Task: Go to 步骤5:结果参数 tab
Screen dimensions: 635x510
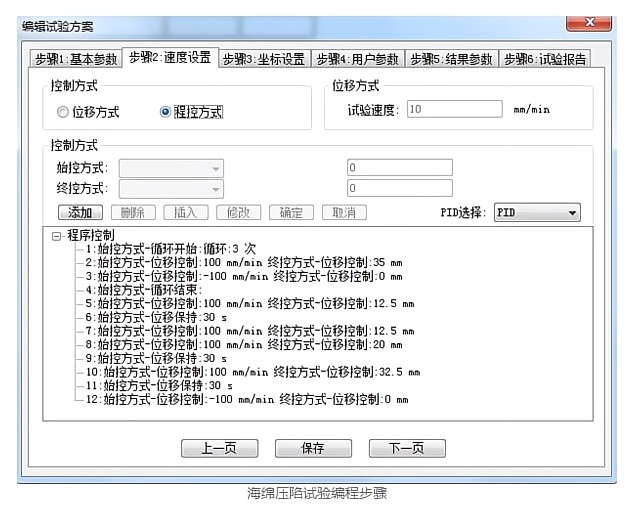Action: click(451, 59)
